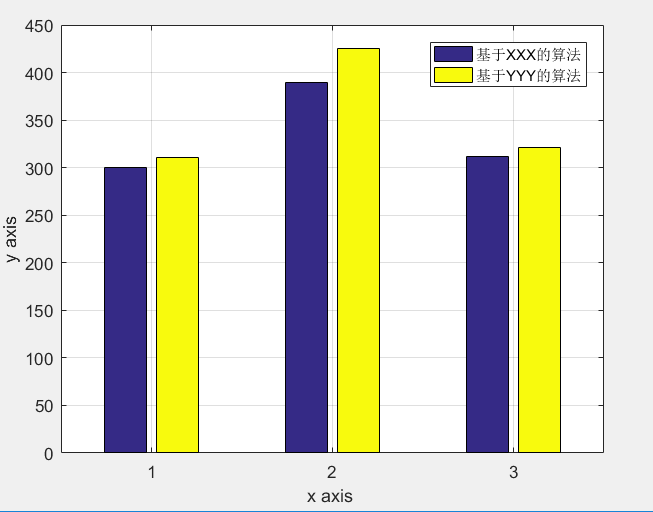This screenshot has height=512, width=653.
Task: Click x-axis tick label 3
Action: 513,472
